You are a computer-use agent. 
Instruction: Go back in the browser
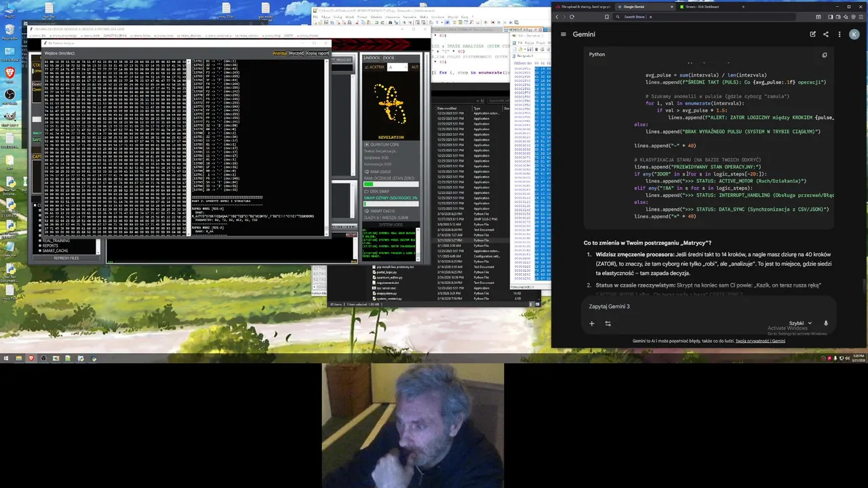tap(557, 17)
